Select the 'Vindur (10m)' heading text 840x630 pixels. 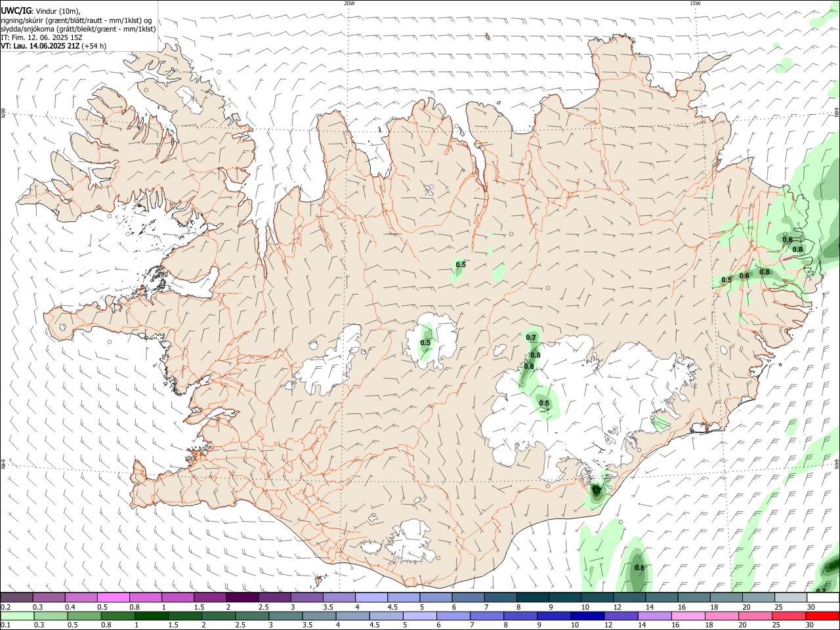point(58,11)
